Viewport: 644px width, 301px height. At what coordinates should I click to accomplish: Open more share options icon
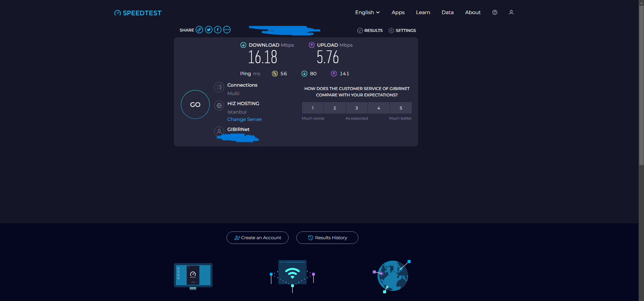[x=227, y=30]
